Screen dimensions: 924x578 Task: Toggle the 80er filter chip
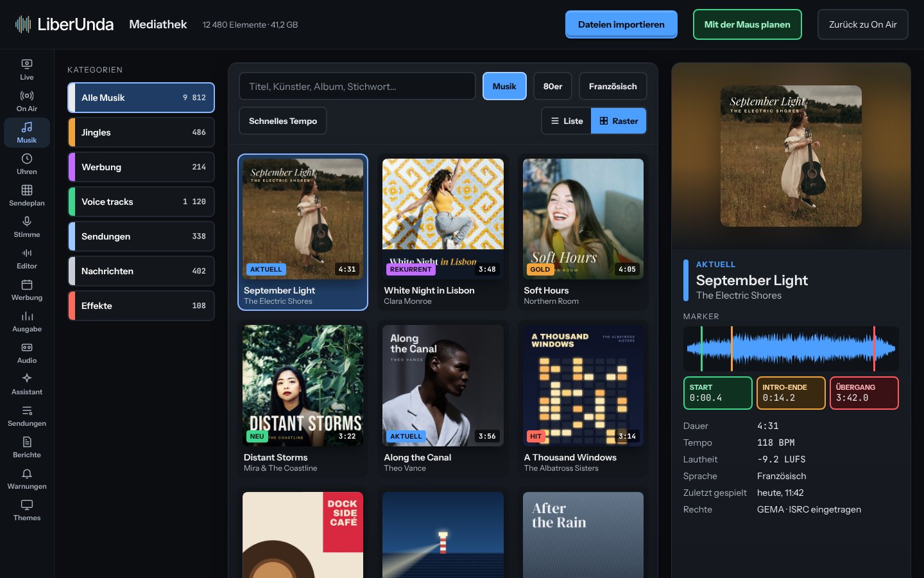click(x=552, y=86)
